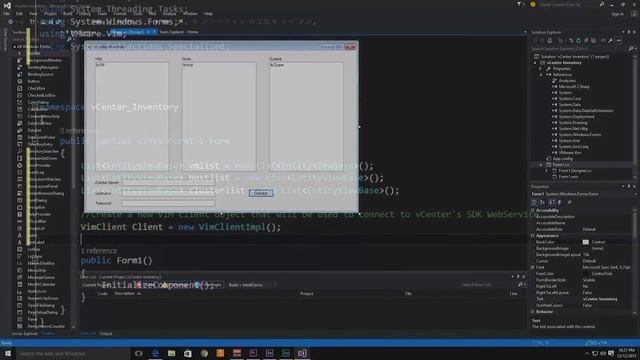Screen dimensions: 640x360
Task: Expand the Properties node in Solution Explorer
Action: 541,69
